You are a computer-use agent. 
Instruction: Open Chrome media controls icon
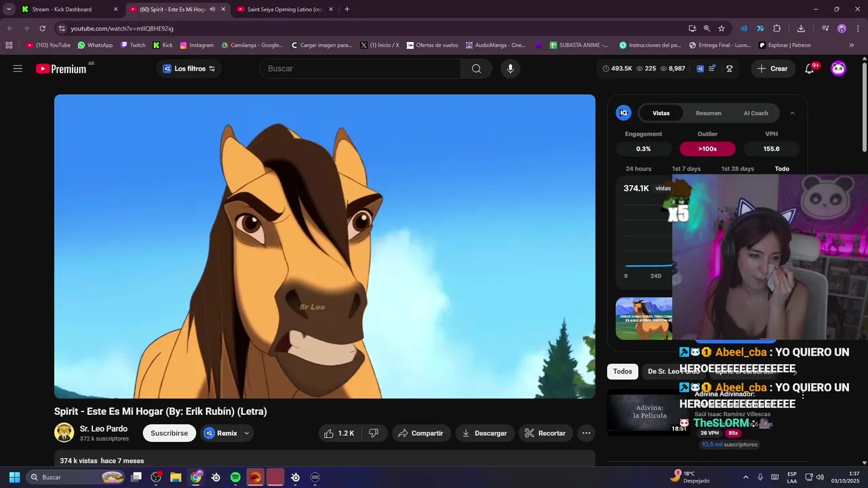point(825,28)
